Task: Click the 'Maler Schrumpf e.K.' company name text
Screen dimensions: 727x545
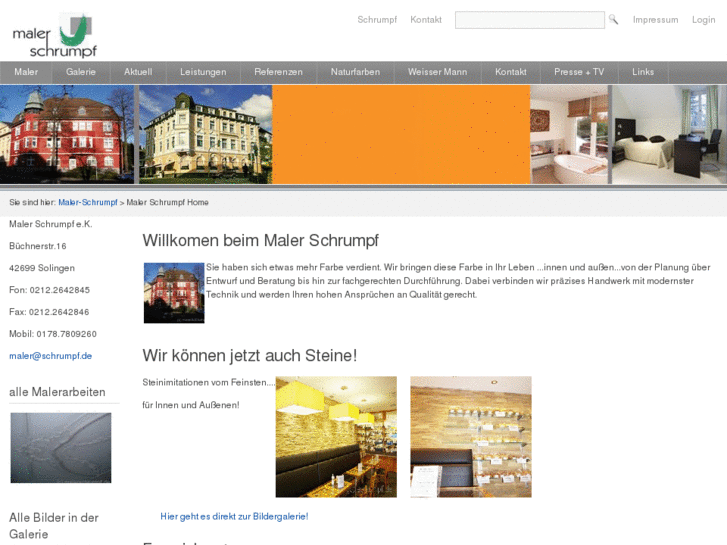Action: tap(51, 224)
